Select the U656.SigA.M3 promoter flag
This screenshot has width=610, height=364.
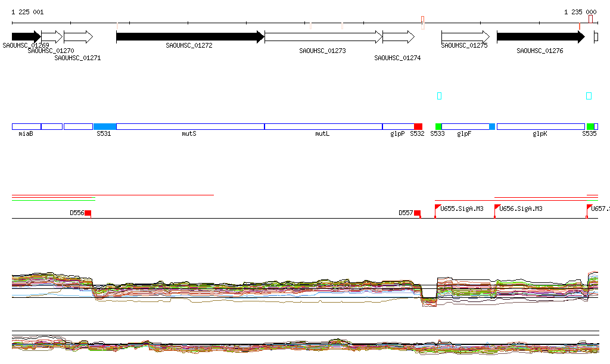[x=497, y=207]
